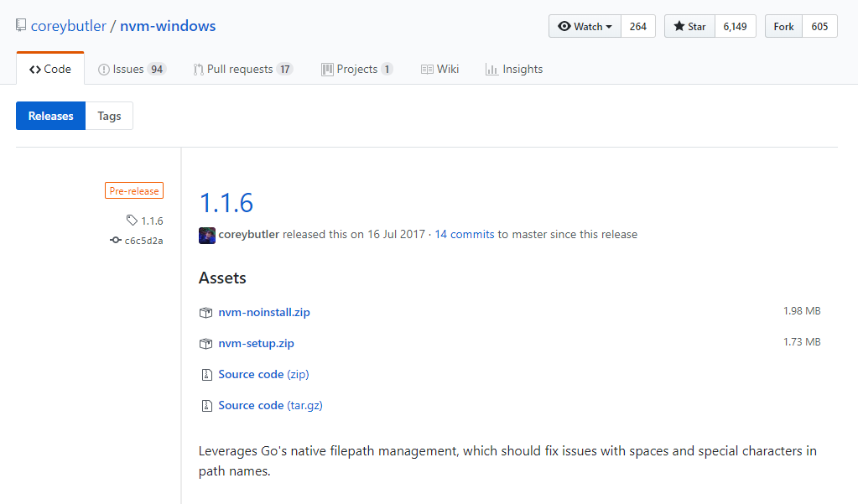Download nvm-noinstall.zip

point(263,312)
